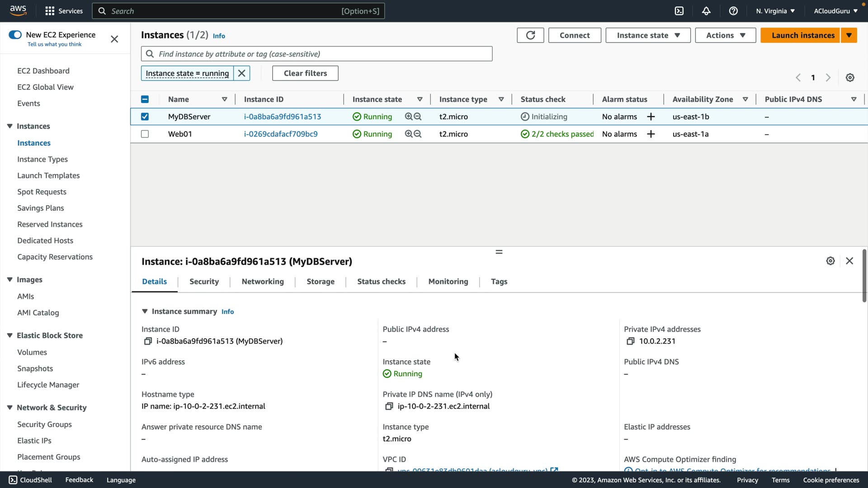This screenshot has width=868, height=488.
Task: Open the Status checks tab
Action: [x=381, y=282]
